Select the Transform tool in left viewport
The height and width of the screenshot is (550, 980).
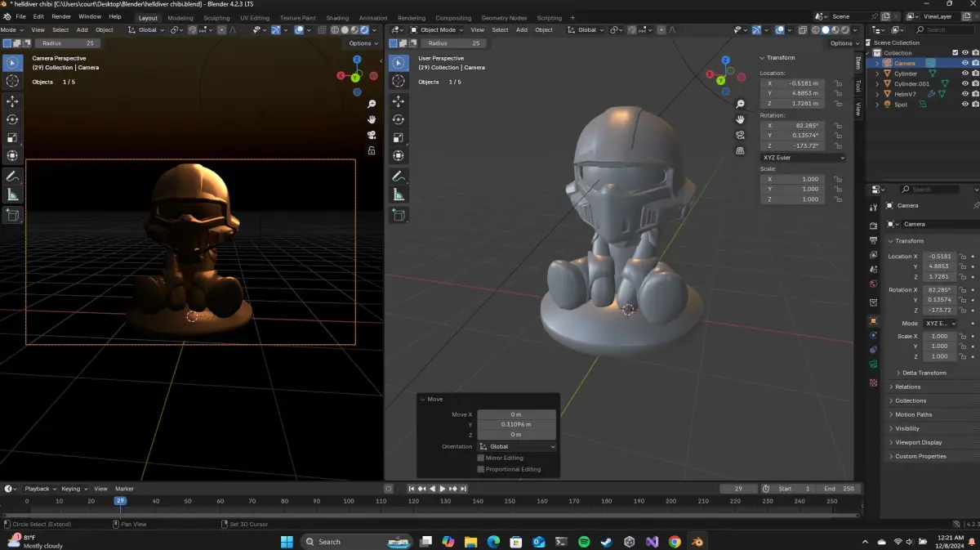click(x=12, y=155)
